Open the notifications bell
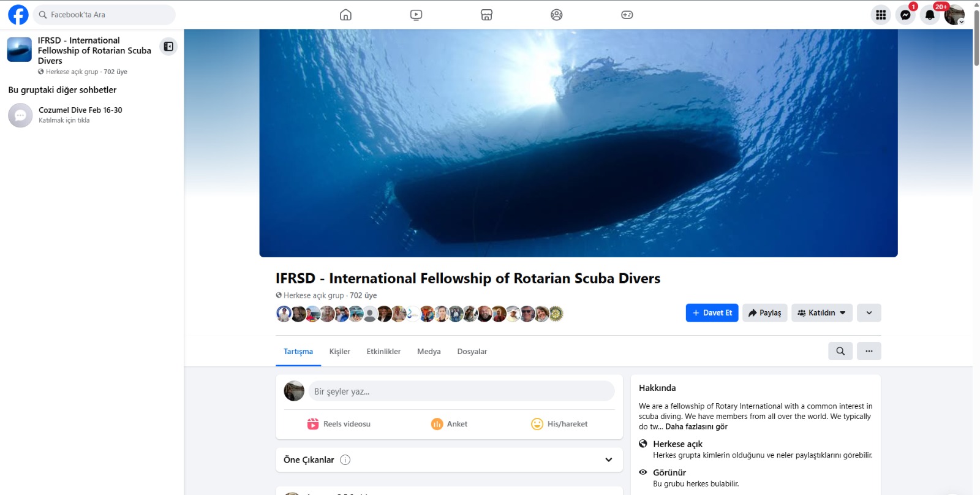 [x=930, y=15]
